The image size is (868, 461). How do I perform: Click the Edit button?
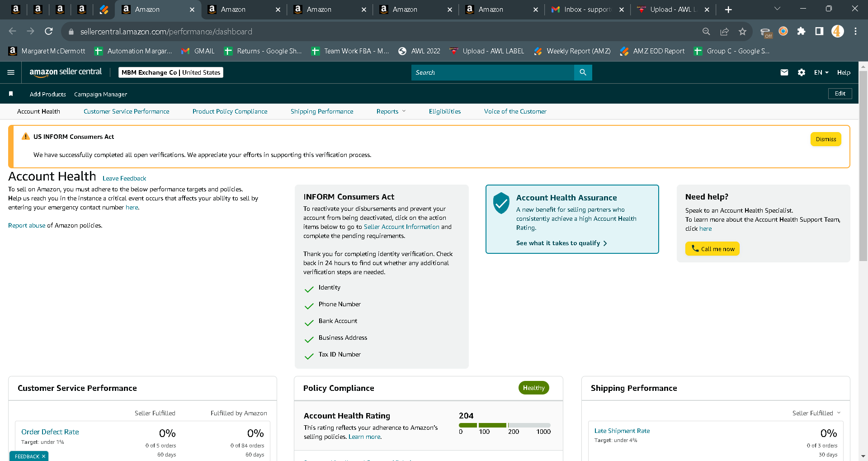coord(840,94)
